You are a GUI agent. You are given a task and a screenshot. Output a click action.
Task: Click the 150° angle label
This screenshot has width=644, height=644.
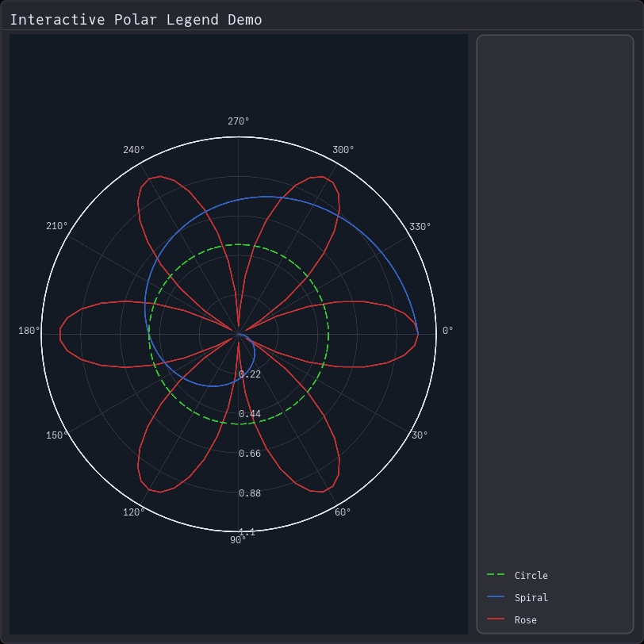tap(57, 435)
